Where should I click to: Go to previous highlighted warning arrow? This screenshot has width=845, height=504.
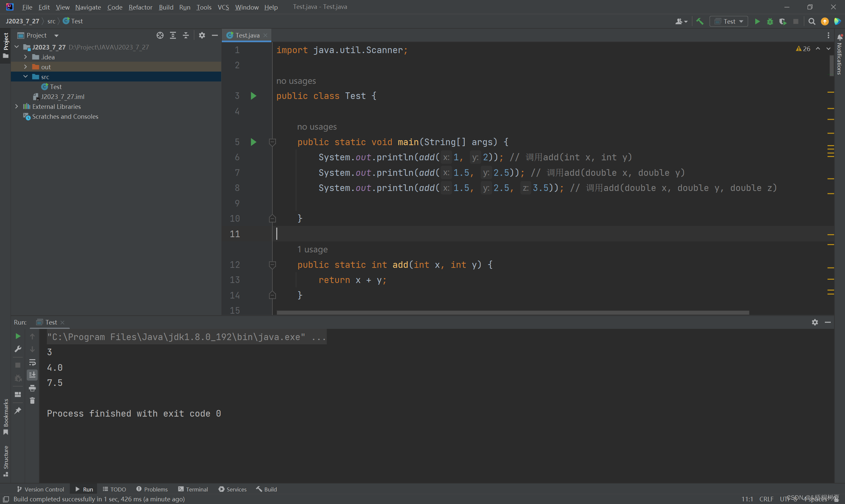(x=818, y=48)
